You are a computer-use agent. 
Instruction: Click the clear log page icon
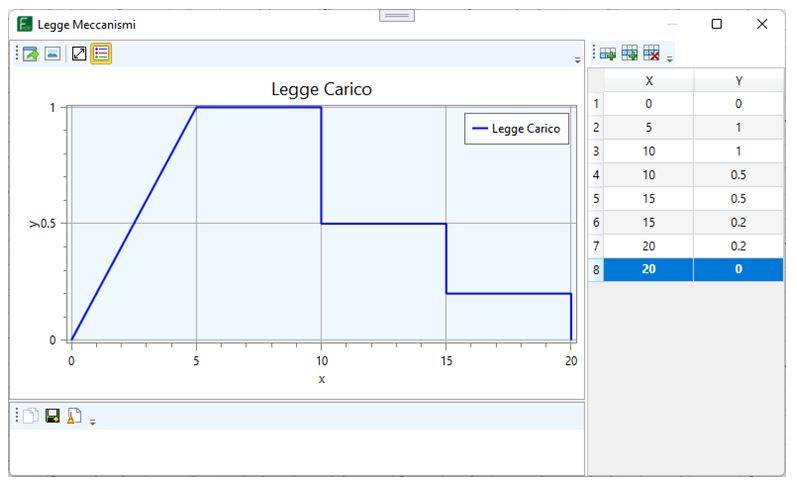[74, 415]
